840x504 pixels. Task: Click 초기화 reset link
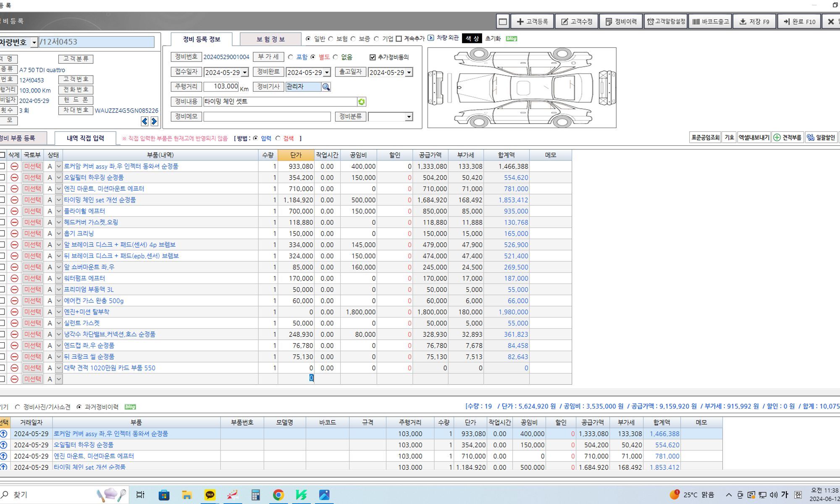pyautogui.click(x=493, y=39)
